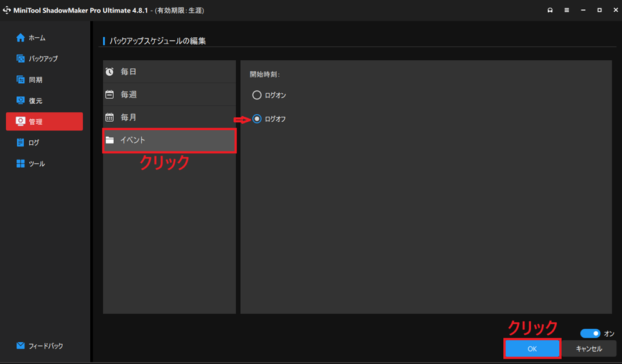Click the Tools (ツール) grid icon

click(x=21, y=163)
